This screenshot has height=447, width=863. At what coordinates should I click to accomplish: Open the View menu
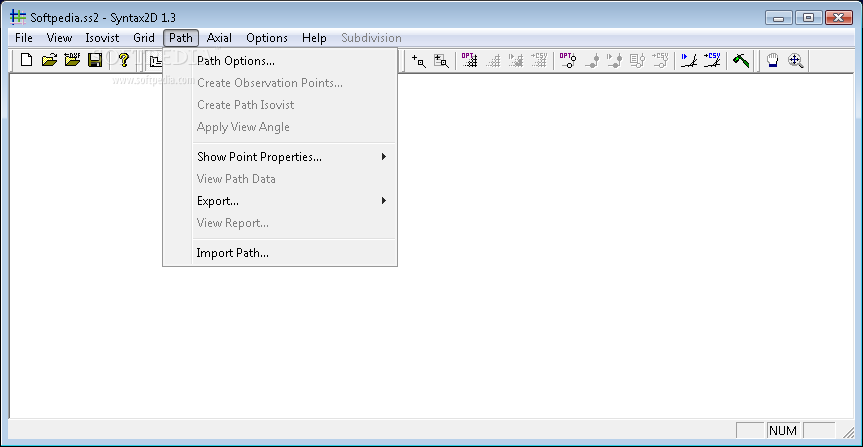[x=59, y=38]
